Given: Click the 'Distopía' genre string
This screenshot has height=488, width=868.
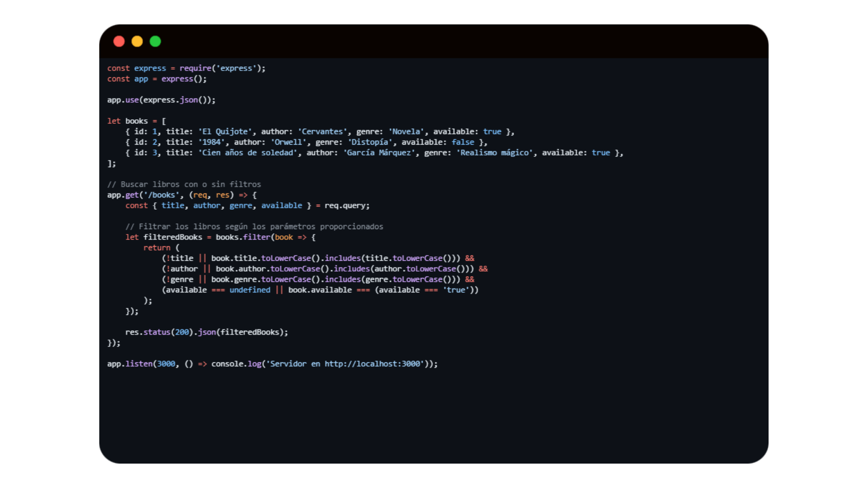Looking at the screenshot, I should (x=369, y=142).
